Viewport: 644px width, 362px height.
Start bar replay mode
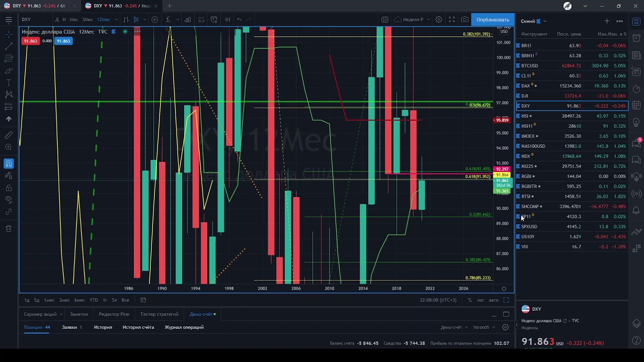(x=227, y=20)
